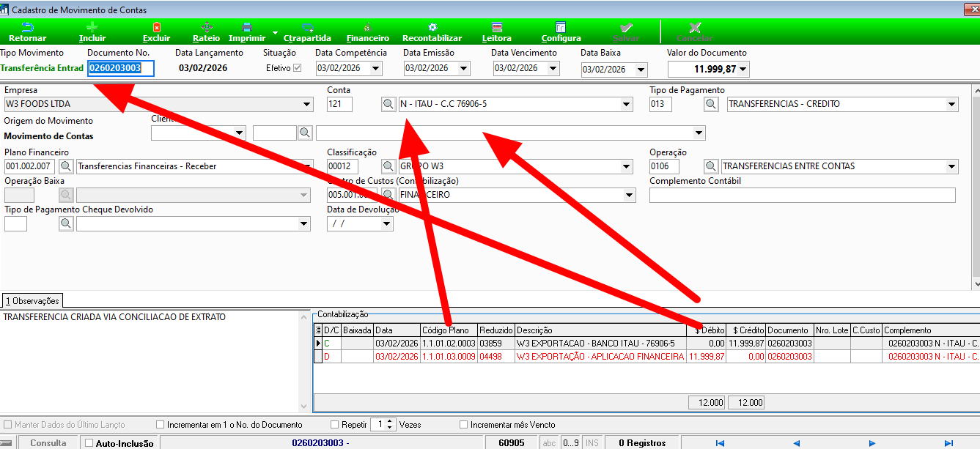Toggle the Efetivo situação checkbox

click(297, 68)
